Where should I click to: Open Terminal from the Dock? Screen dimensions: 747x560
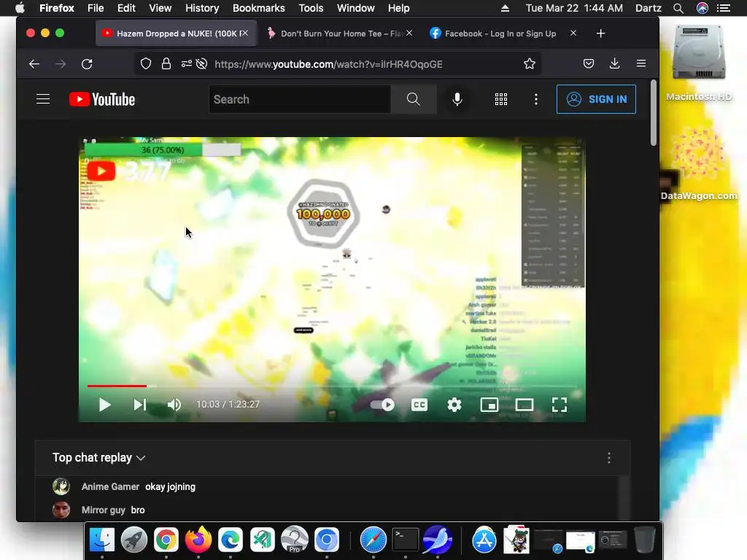click(x=406, y=540)
